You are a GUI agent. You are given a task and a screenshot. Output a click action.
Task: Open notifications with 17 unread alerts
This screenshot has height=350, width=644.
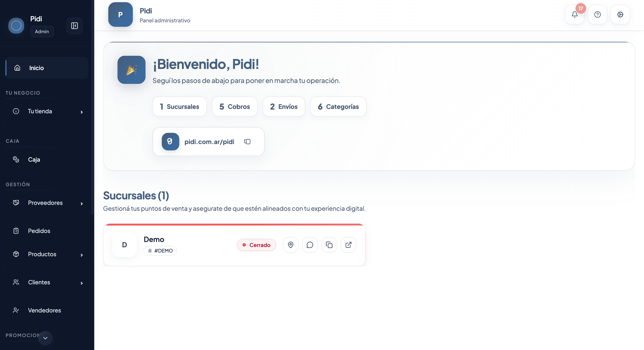[575, 14]
